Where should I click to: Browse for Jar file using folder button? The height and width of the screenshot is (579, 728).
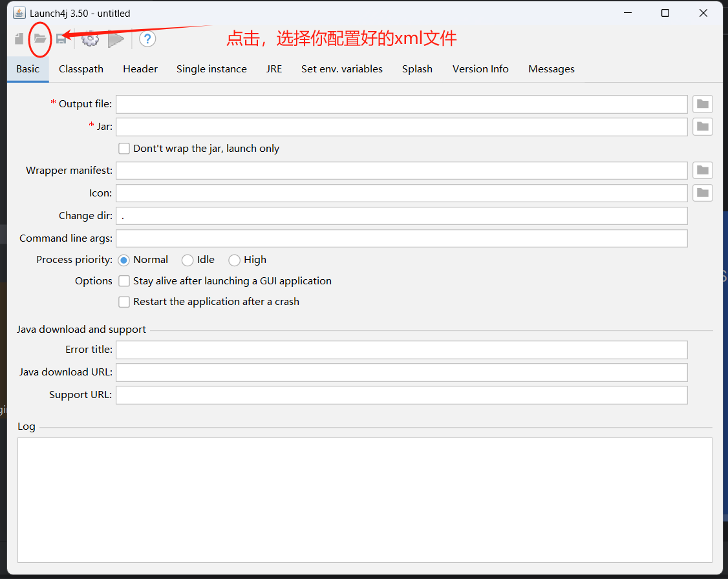pos(703,126)
